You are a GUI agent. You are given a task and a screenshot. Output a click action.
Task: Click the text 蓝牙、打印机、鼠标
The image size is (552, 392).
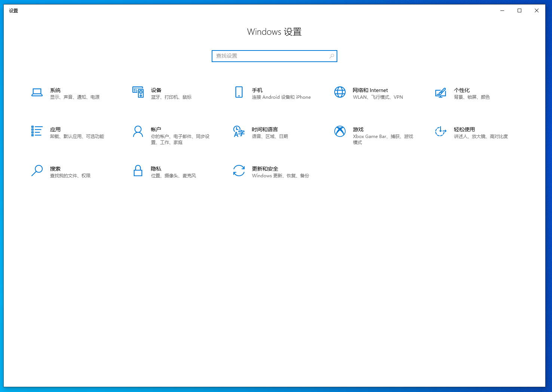tap(171, 97)
